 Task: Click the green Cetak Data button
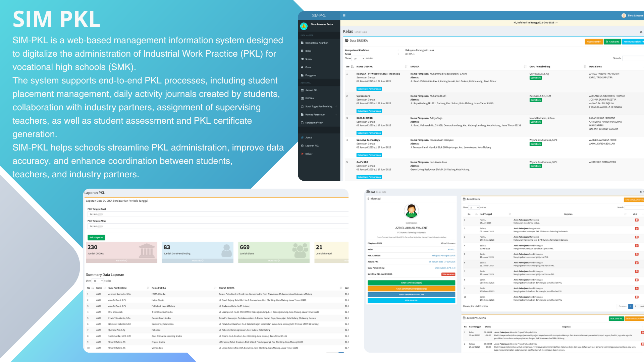point(612,42)
